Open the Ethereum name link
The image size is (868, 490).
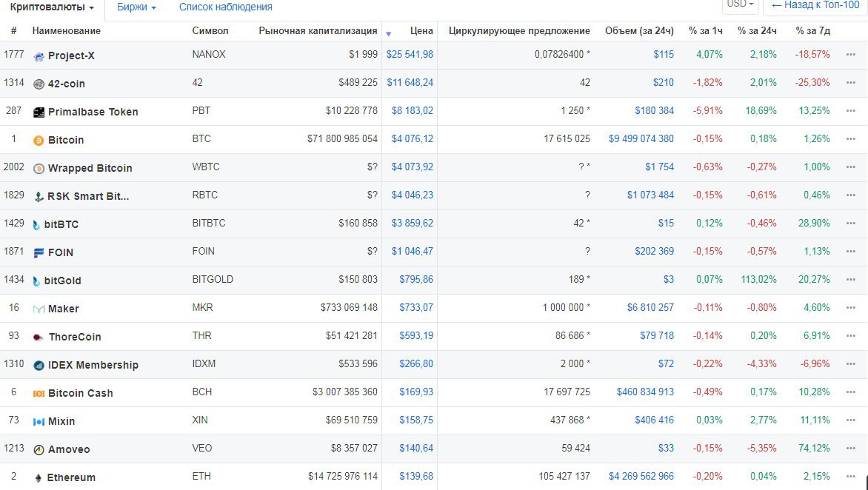(71, 477)
